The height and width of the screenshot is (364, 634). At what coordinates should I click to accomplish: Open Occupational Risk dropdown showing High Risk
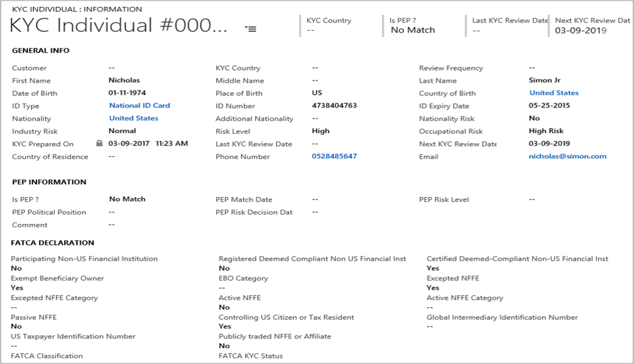tap(546, 131)
